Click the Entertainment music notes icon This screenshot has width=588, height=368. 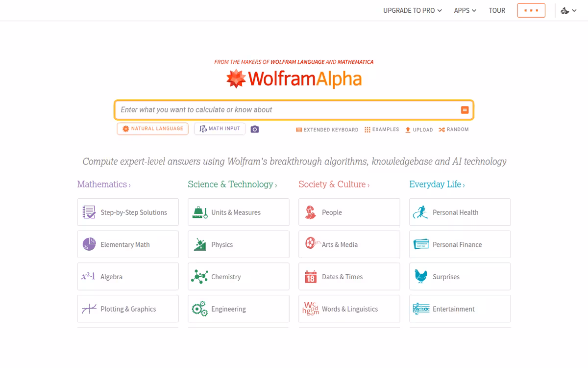point(421,309)
